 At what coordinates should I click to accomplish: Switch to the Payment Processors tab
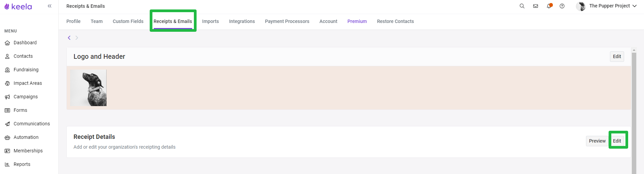click(287, 21)
